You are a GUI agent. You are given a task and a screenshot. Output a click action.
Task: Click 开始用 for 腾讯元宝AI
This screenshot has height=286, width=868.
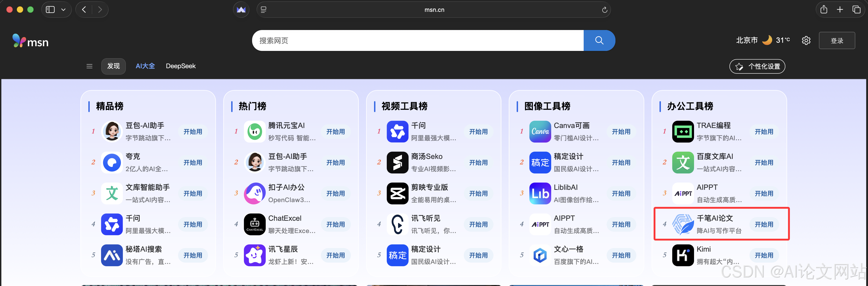pos(336,132)
